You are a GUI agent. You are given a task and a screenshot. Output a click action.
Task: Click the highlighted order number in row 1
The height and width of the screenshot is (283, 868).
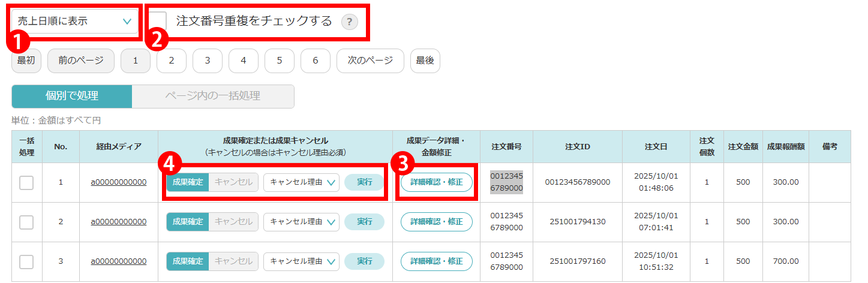click(x=506, y=182)
